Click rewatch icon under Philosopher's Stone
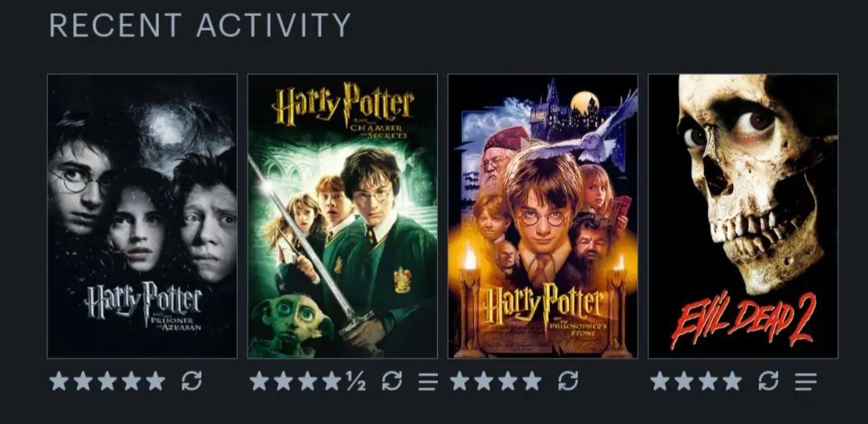 point(568,381)
